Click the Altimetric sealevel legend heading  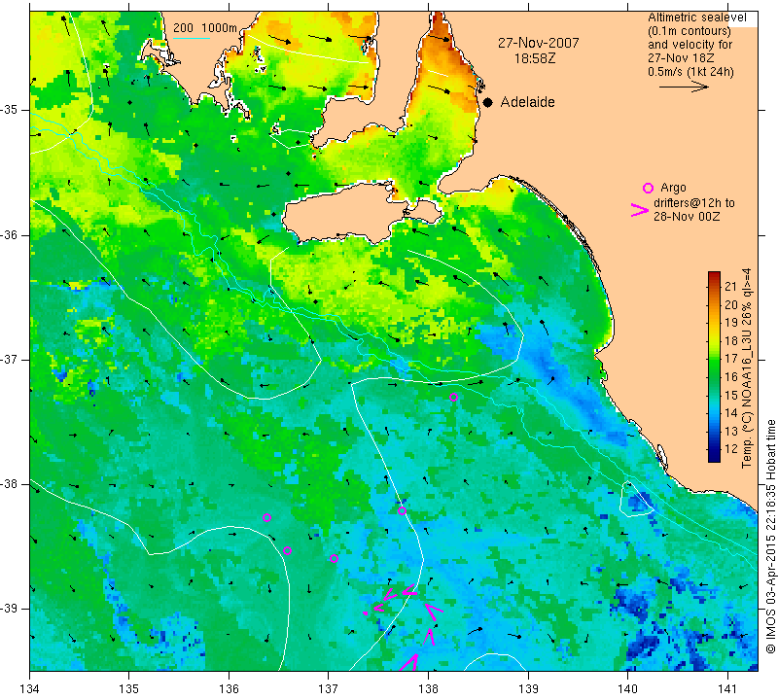click(696, 17)
